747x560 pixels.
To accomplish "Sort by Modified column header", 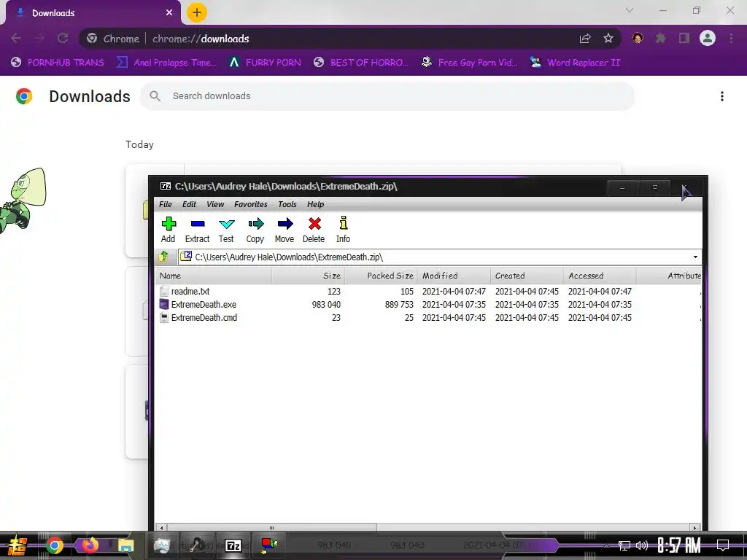I will click(454, 276).
